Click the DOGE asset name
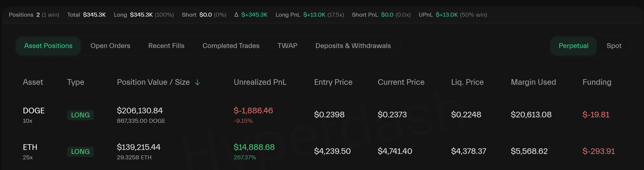 pos(34,110)
